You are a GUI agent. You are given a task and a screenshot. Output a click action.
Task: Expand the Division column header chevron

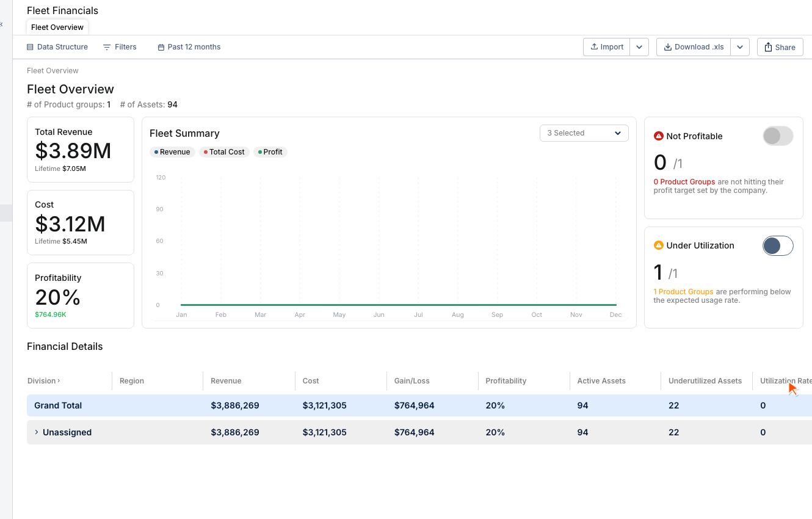59,381
